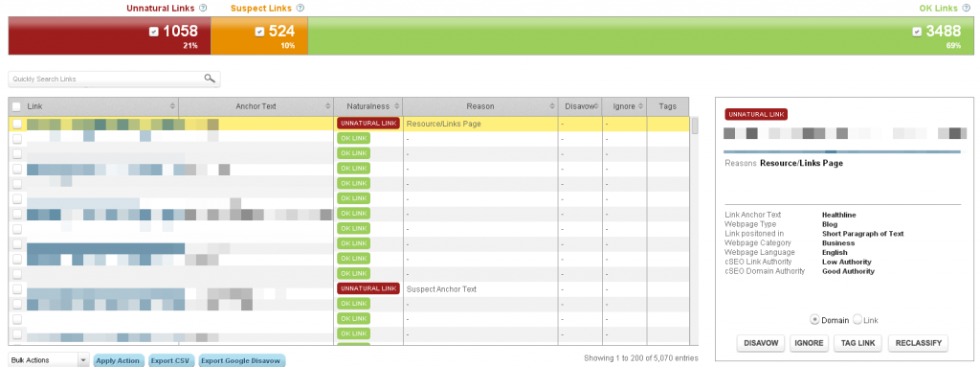
Task: Click the 'Good Authority' value
Action: pos(849,271)
